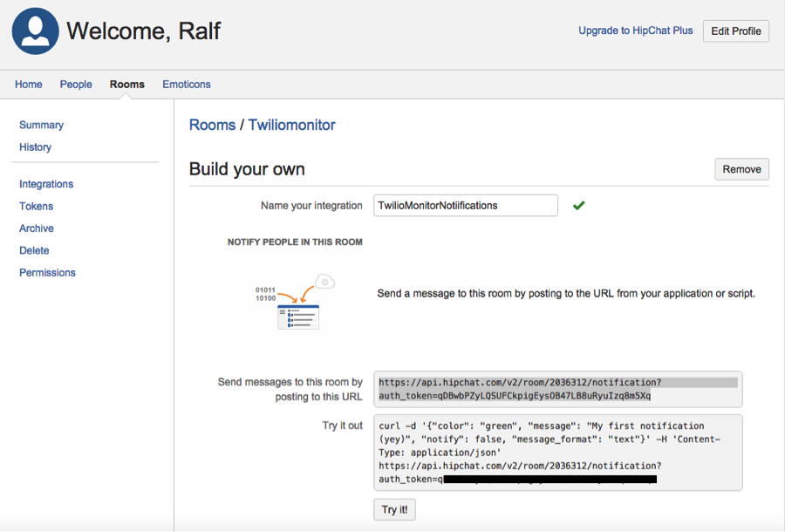This screenshot has height=532, width=785.
Task: Click the Delete sidebar link
Action: pyautogui.click(x=34, y=249)
